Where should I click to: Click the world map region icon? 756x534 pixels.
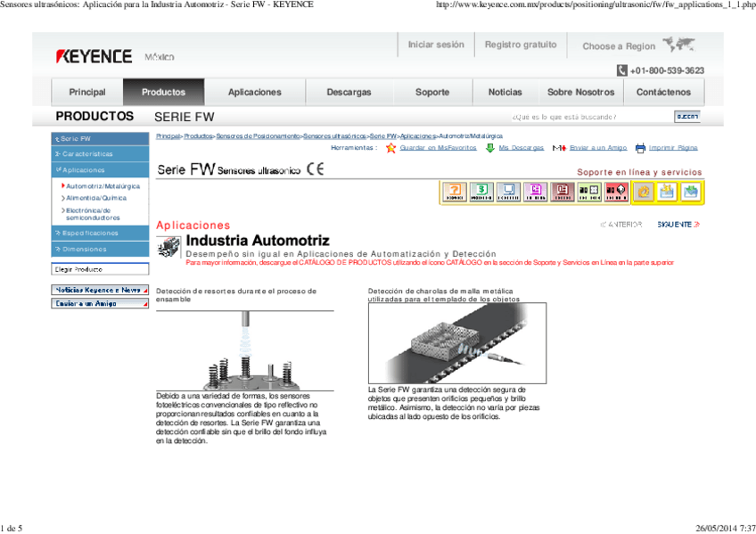(x=678, y=45)
